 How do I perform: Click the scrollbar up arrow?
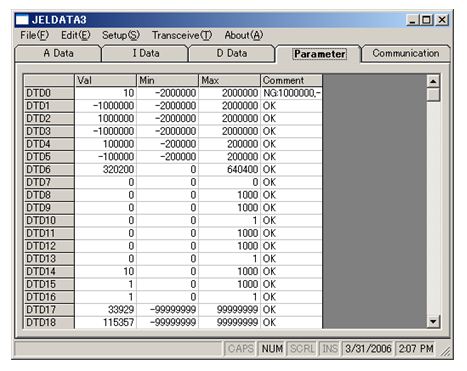click(433, 81)
